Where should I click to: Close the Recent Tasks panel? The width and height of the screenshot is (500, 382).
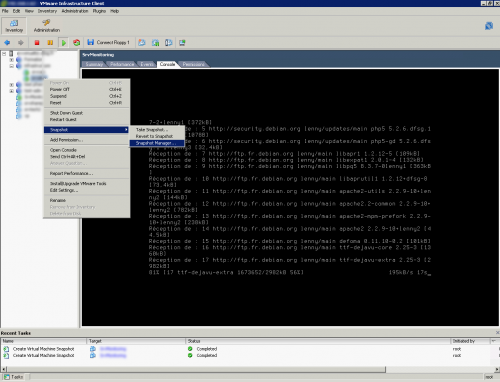pos(497,333)
